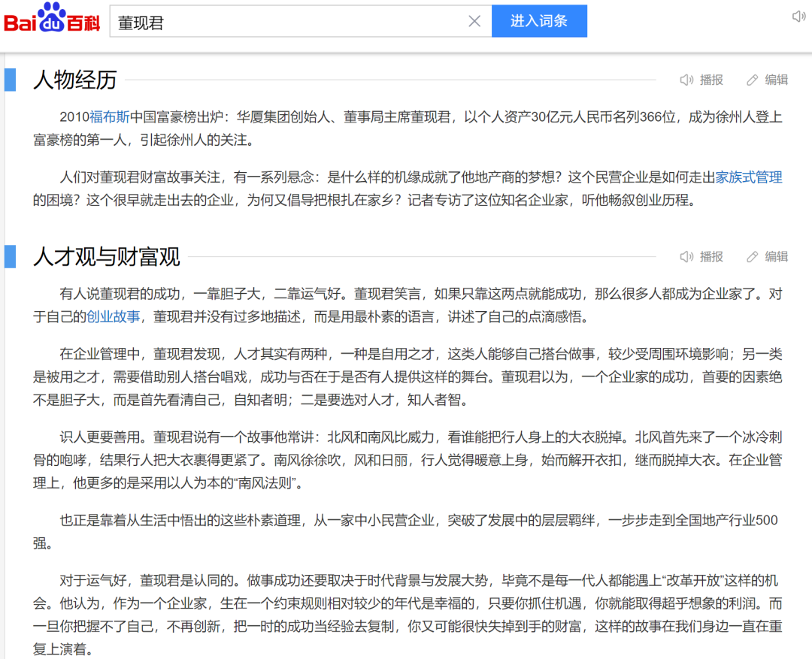
Task: Click the blue marker beside 人物经历
Action: click(x=10, y=79)
